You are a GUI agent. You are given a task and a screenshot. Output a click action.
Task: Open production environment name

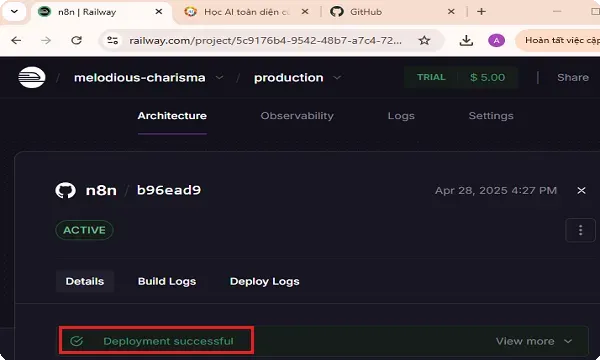click(x=289, y=78)
